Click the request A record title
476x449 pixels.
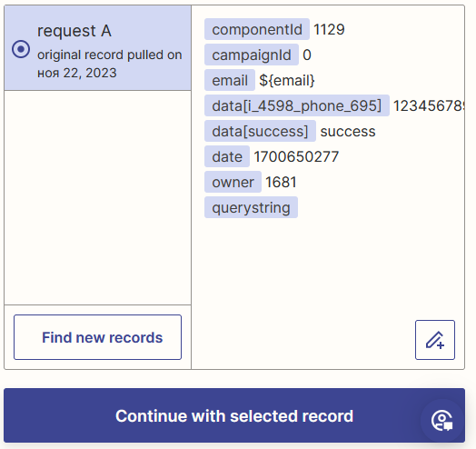coord(74,31)
